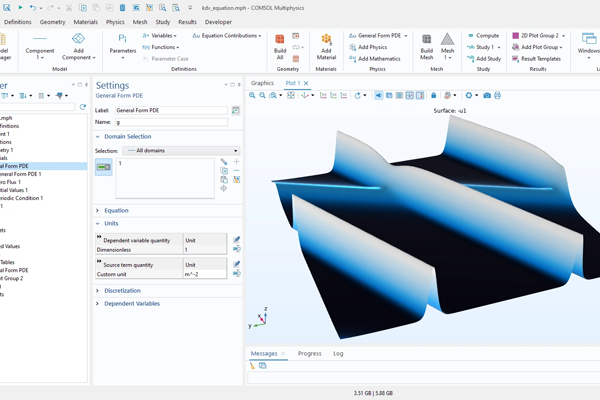Expand the Discretization section
Image resolution: width=600 pixels, height=400 pixels.
98,291
